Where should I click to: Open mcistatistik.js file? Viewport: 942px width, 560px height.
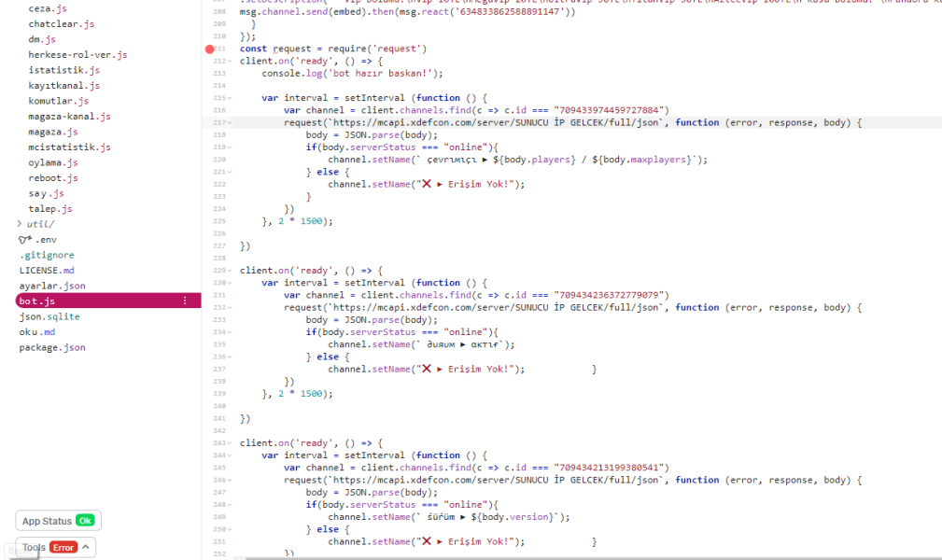(69, 147)
